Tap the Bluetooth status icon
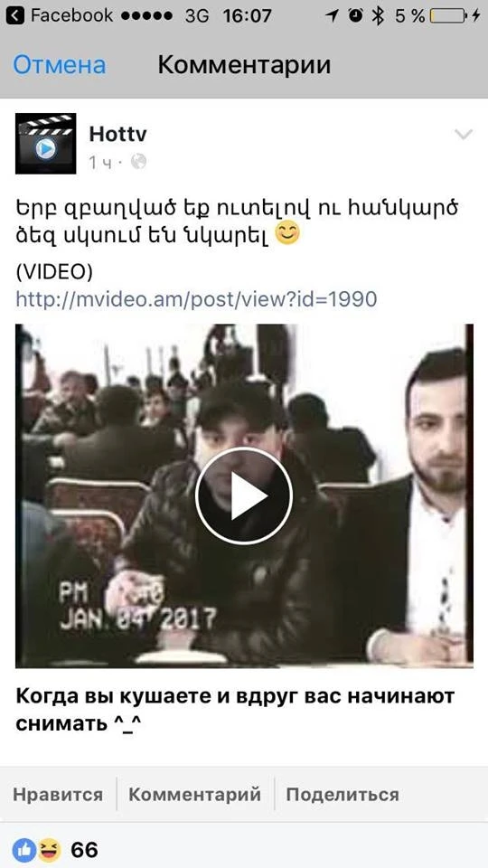The height and width of the screenshot is (868, 488). tap(378, 16)
